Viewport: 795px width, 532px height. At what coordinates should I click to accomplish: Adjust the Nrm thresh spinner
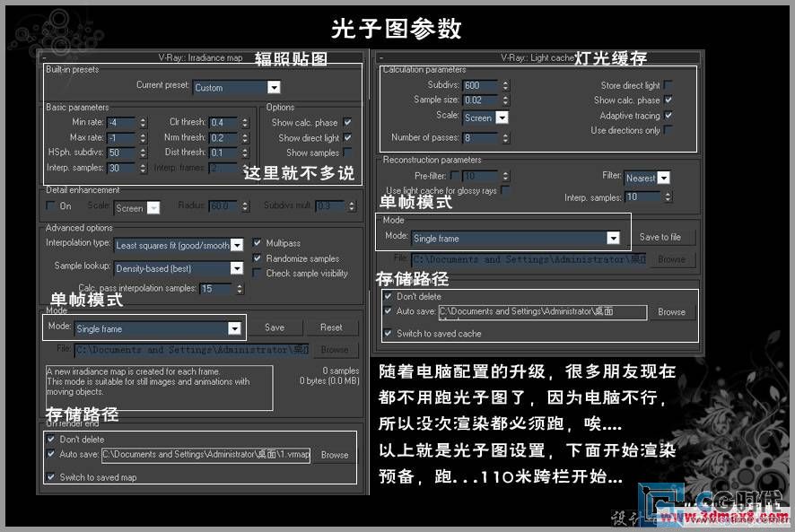[245, 137]
